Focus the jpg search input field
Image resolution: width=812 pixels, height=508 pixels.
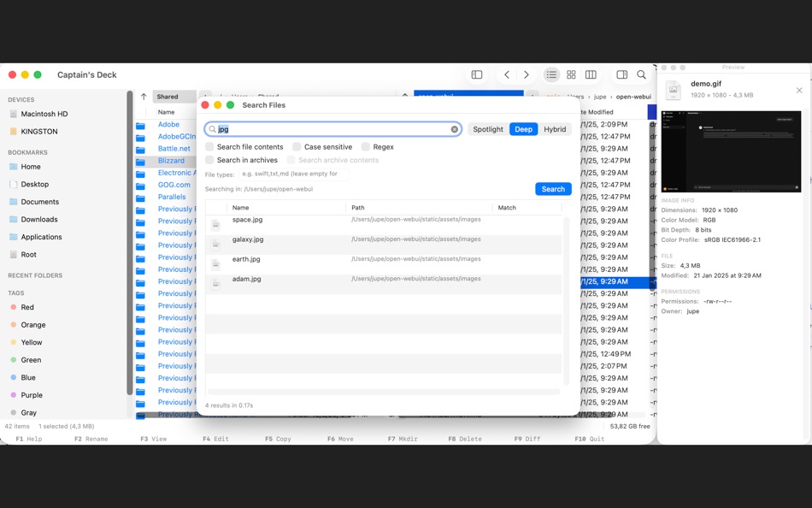click(x=333, y=129)
